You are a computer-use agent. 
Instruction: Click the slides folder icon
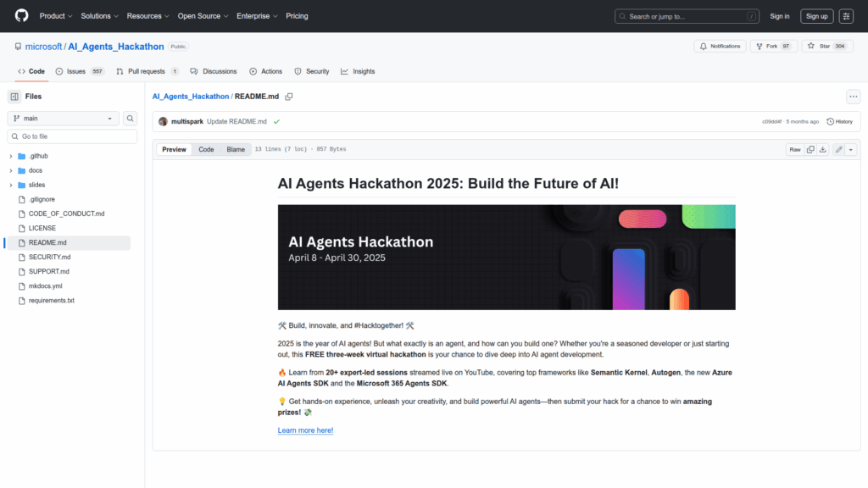(21, 185)
